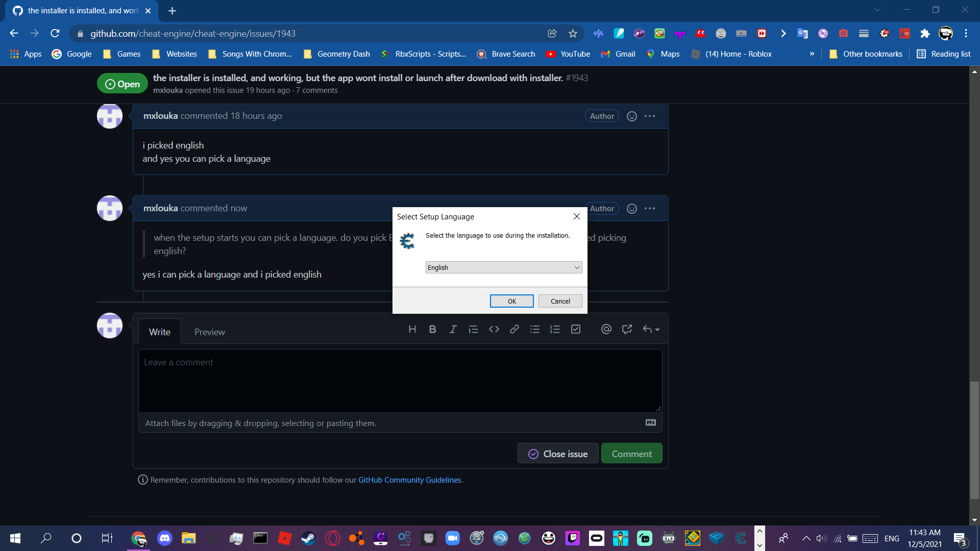Apply bold formatting in the comment toolbar
Screen dimensions: 980x551
432,329
